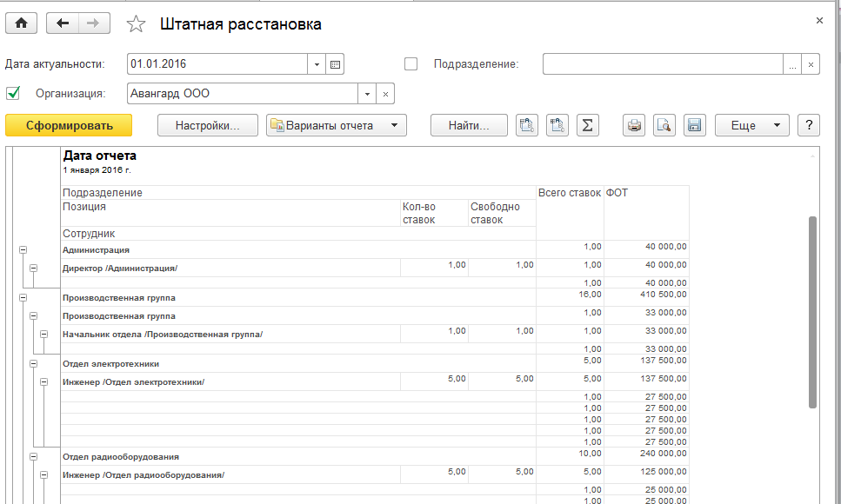Collapse Отдел электротехники group

(33, 363)
